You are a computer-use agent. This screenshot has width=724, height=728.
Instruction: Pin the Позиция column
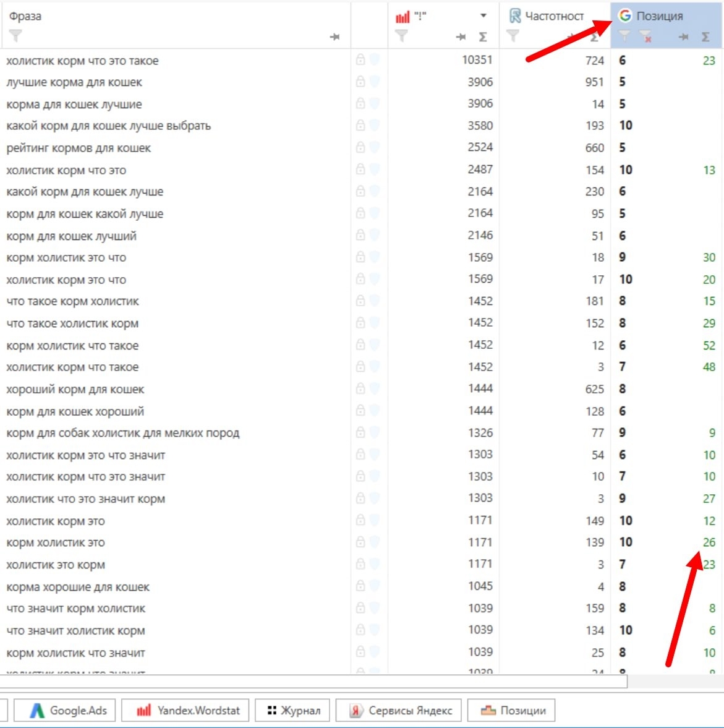[683, 36]
